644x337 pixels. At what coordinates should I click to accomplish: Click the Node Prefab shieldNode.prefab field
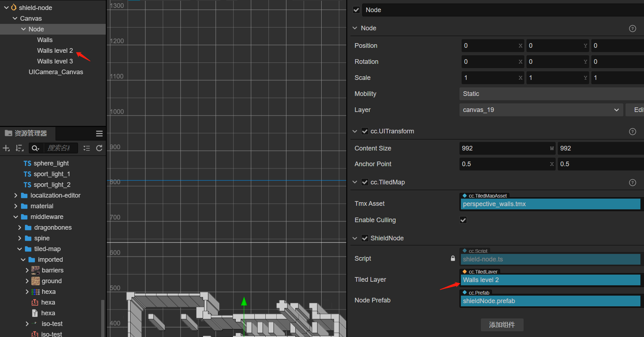pyautogui.click(x=551, y=301)
